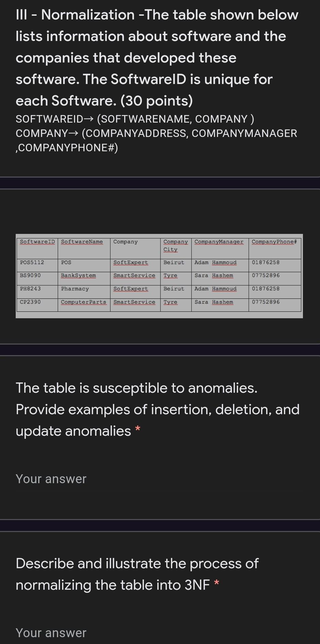Click the SoftwareName column header
Image resolution: width=320 pixels, height=644 pixels.
tap(82, 242)
